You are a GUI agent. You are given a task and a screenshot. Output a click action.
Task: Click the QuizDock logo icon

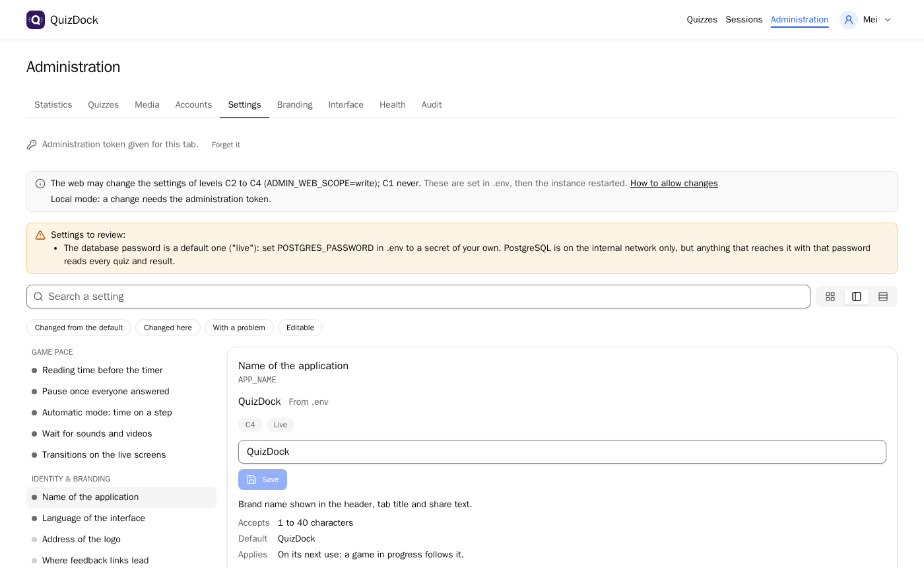click(x=36, y=20)
